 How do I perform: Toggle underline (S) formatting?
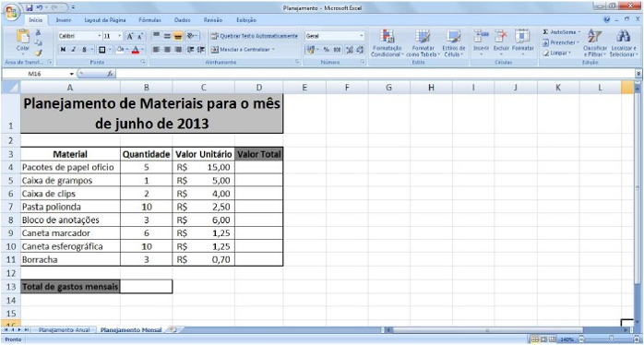pos(84,50)
